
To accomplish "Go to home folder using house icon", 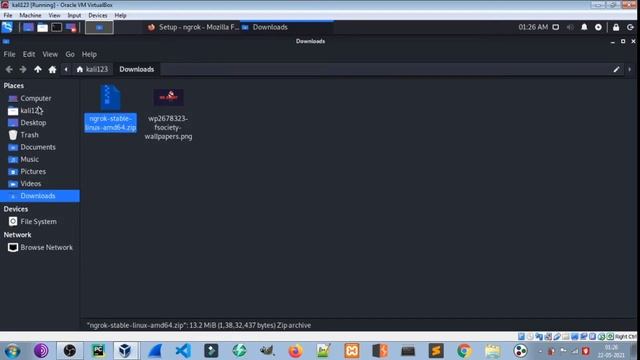I will pyautogui.click(x=52, y=69).
